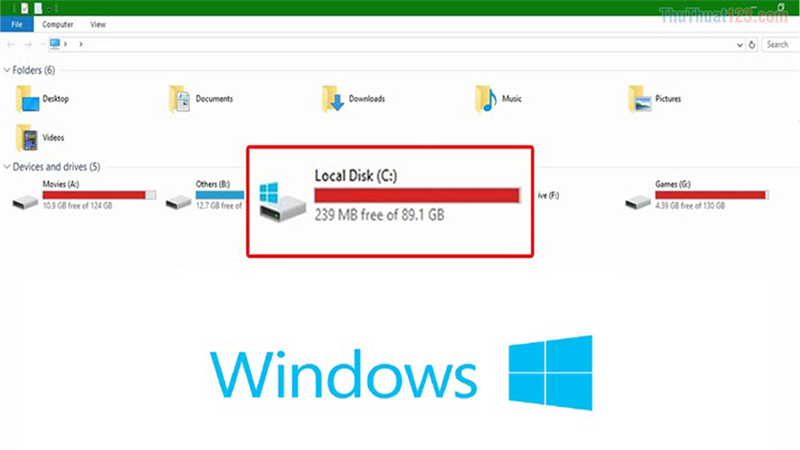Click the Local Disk (C:) red usage bar
The width and height of the screenshot is (800, 450).
coord(417,195)
